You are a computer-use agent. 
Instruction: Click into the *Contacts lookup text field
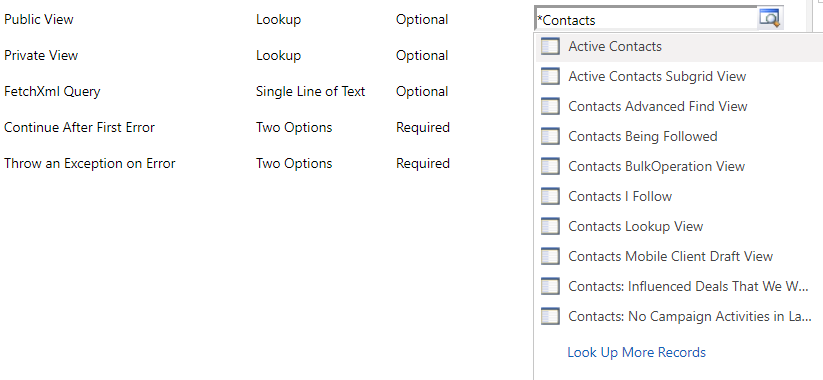click(x=646, y=20)
